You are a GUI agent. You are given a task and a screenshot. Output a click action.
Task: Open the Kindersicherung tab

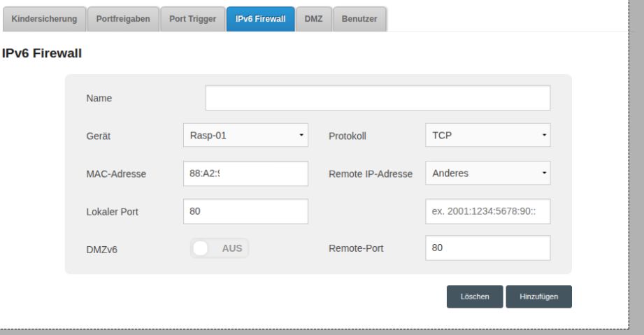coord(45,20)
